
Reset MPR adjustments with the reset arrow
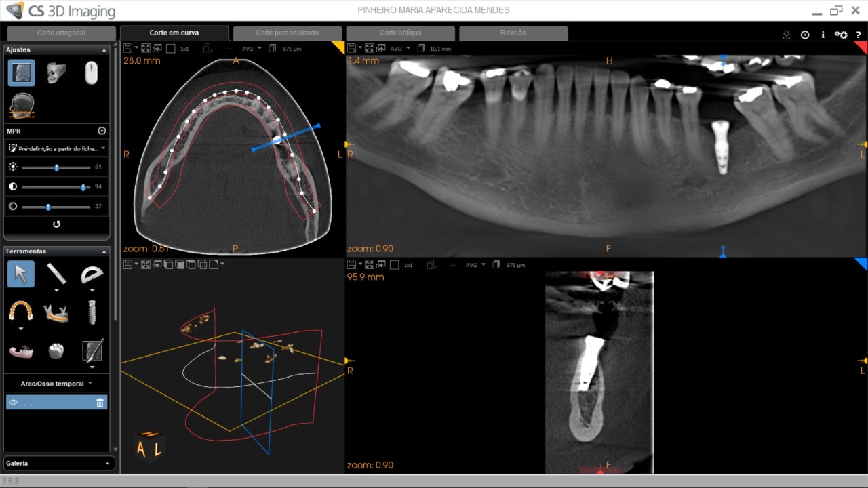(56, 224)
